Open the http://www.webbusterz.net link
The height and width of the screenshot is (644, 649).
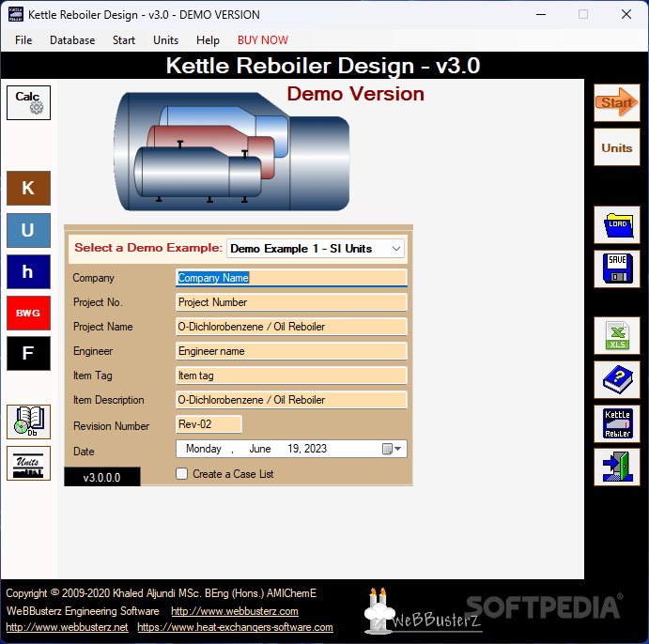point(67,627)
